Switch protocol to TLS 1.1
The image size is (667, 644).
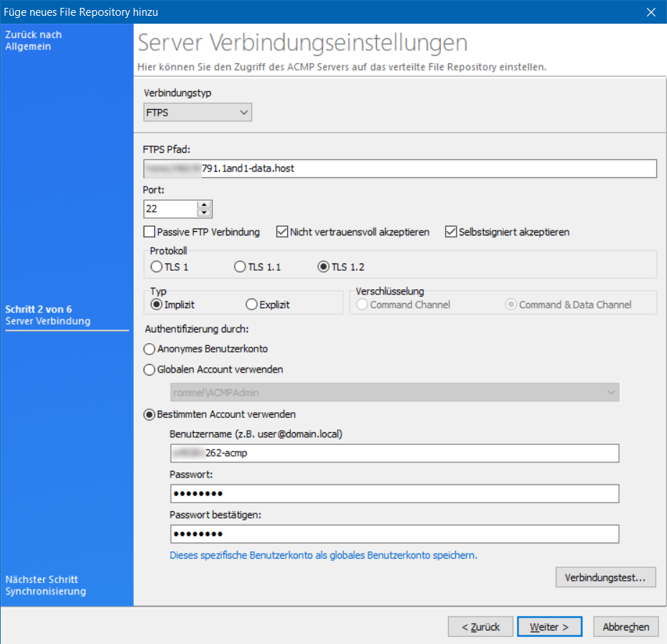tap(239, 266)
